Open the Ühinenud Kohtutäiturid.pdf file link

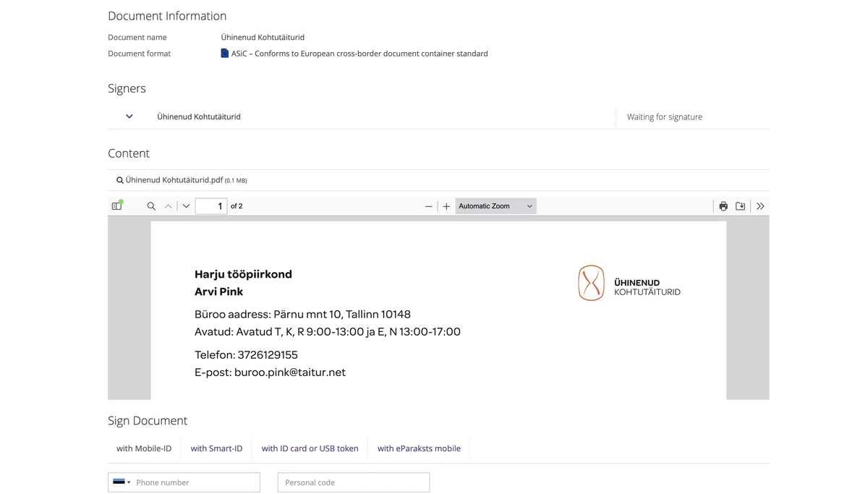[174, 180]
